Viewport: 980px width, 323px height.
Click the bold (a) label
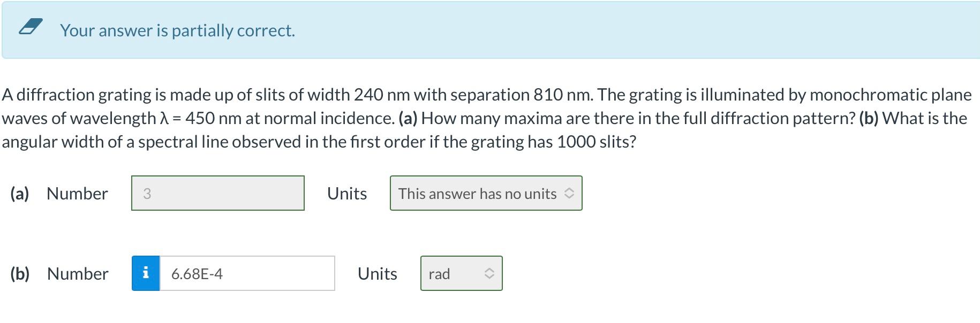point(19,194)
